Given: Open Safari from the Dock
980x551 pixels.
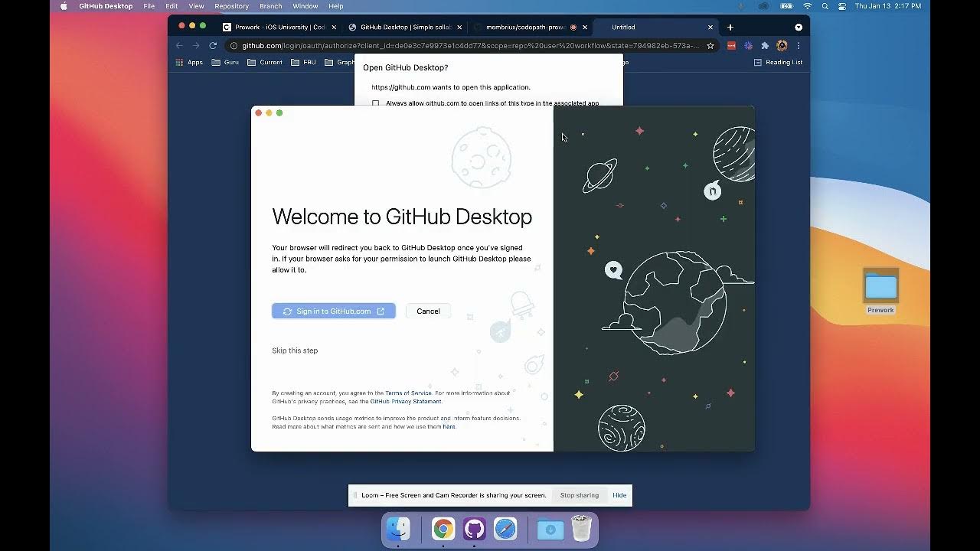Looking at the screenshot, I should [x=505, y=529].
